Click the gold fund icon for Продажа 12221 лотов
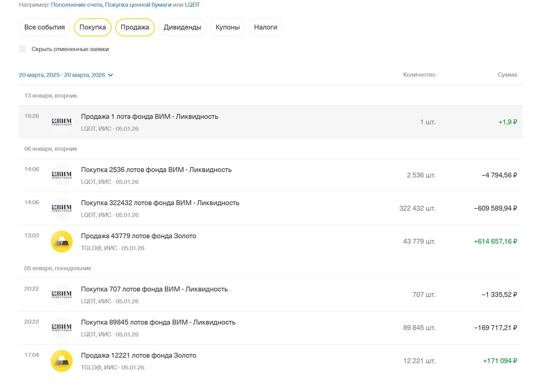546x392 pixels. pyautogui.click(x=62, y=361)
